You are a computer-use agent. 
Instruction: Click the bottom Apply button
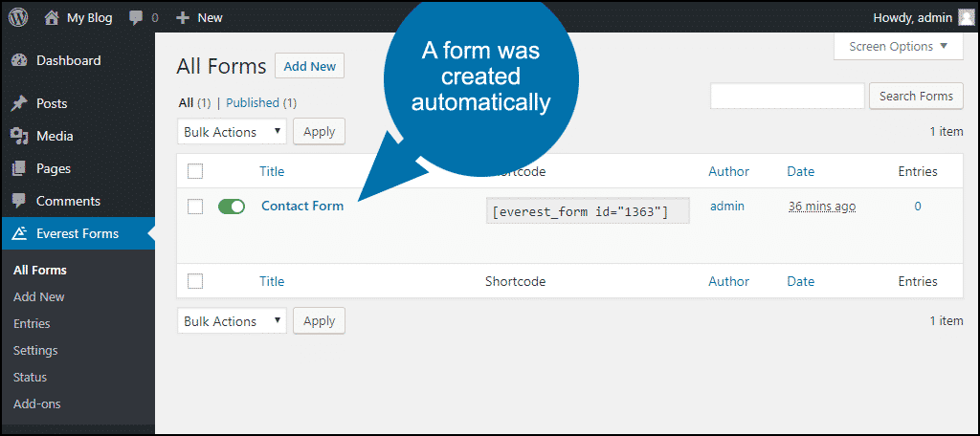319,321
